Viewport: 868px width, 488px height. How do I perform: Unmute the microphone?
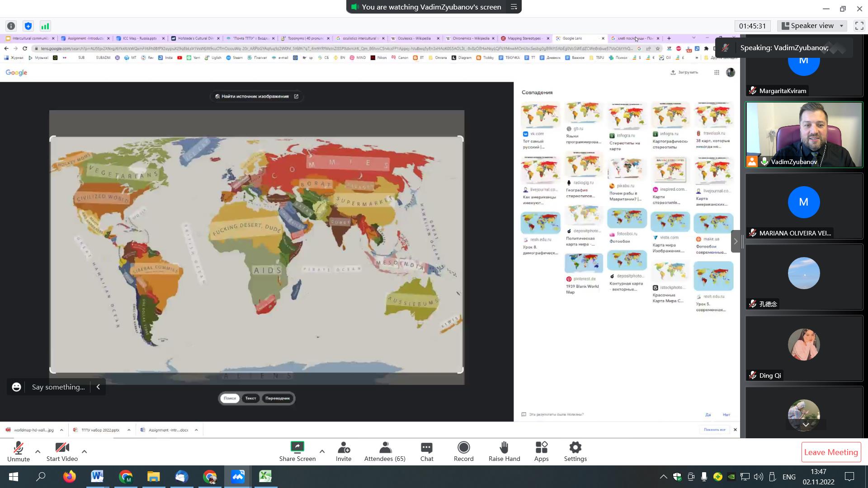click(x=19, y=451)
